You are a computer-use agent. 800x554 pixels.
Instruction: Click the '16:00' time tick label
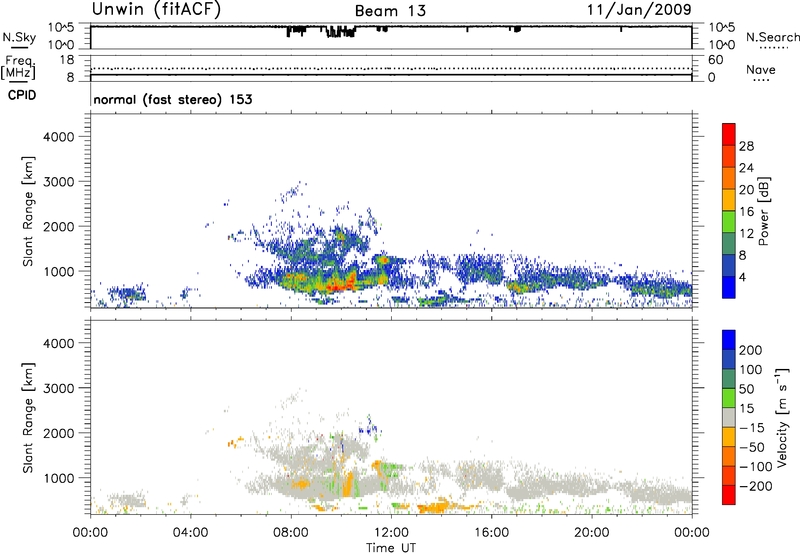point(491,533)
